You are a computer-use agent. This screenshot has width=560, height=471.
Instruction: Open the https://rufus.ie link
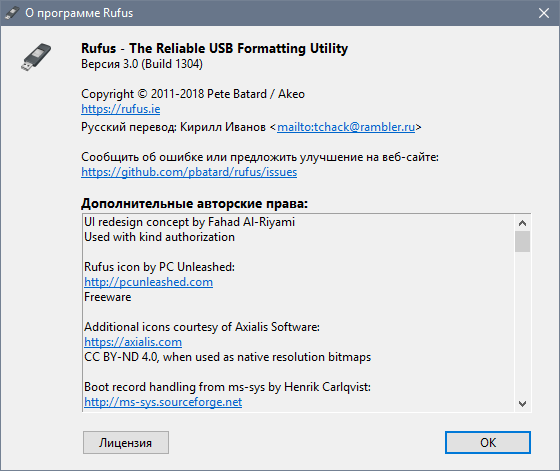pyautogui.click(x=120, y=109)
